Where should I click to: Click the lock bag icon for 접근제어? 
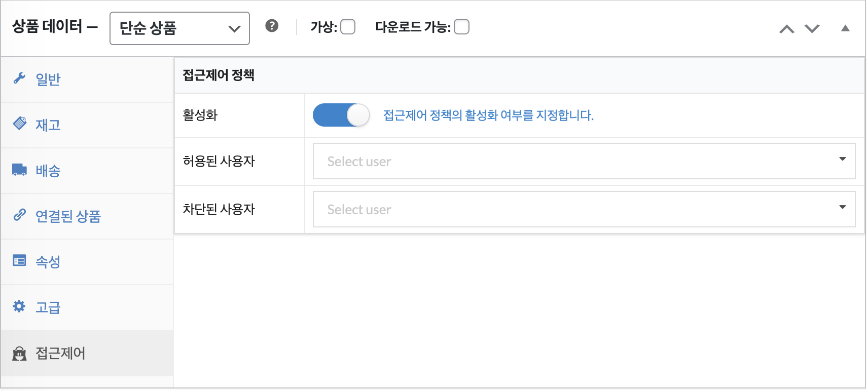[x=19, y=353]
